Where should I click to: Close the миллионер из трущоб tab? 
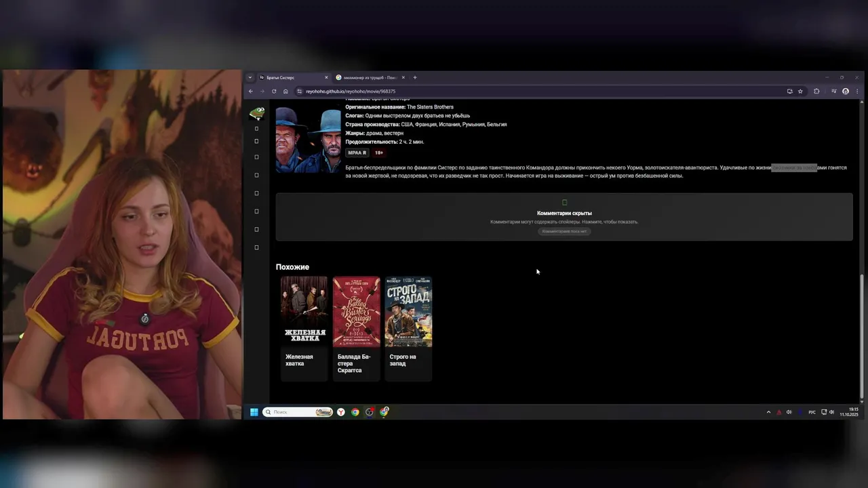(x=403, y=77)
